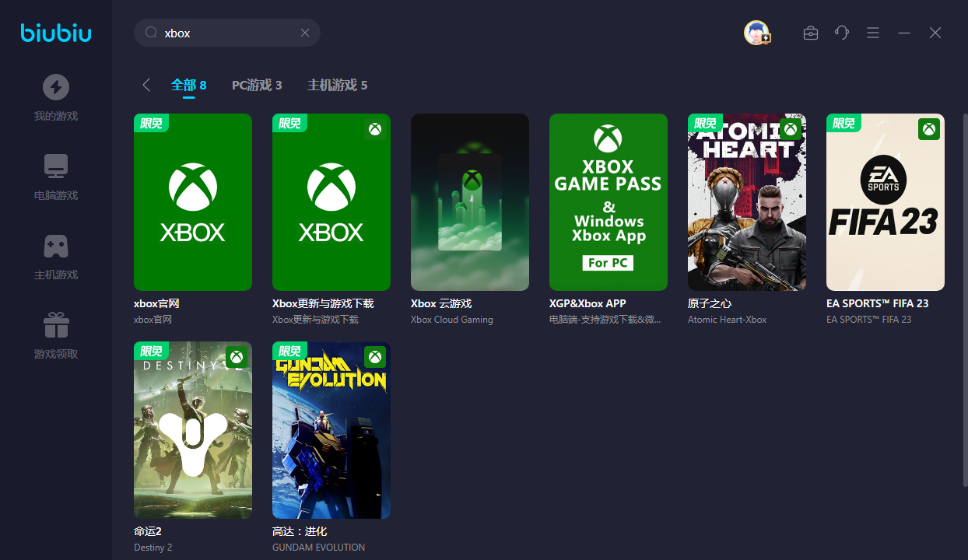This screenshot has width=968, height=560.
Task: Open the Console Games sidebar section
Action: click(x=56, y=257)
